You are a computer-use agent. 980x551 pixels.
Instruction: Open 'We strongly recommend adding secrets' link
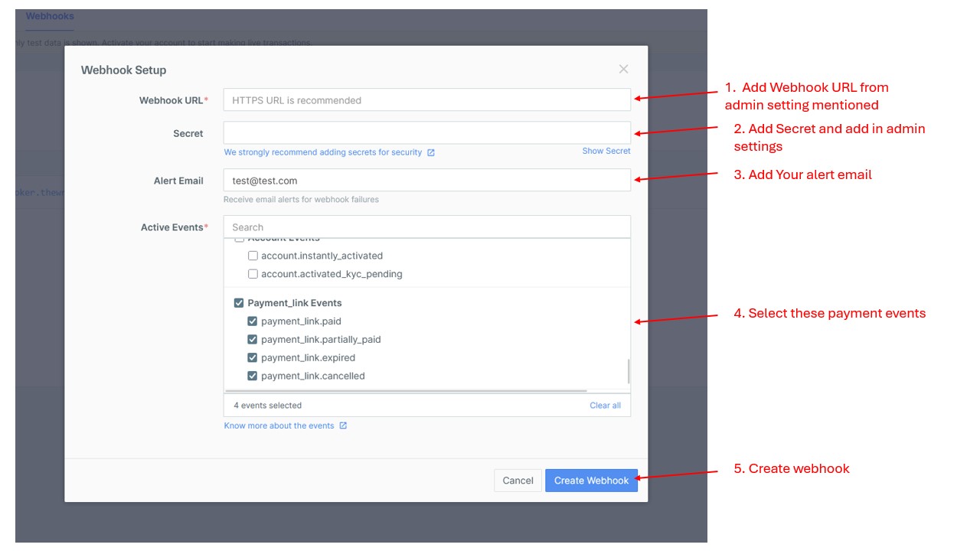[322, 153]
